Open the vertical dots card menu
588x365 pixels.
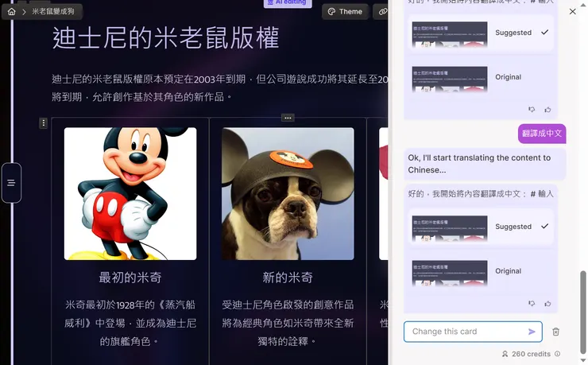(x=44, y=123)
